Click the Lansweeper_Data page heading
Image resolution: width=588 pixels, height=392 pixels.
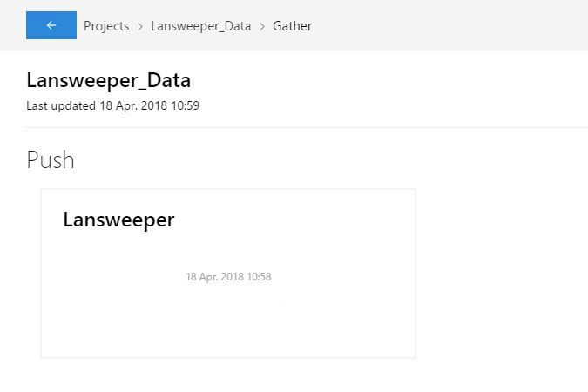pyautogui.click(x=109, y=81)
